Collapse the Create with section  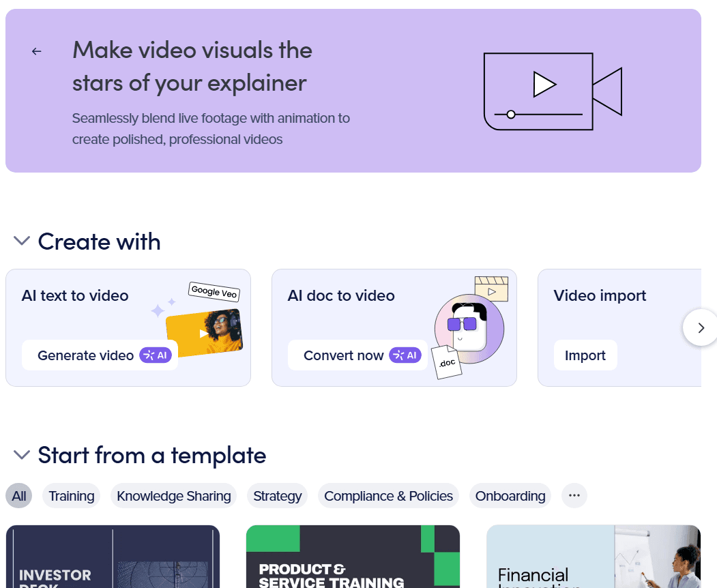[22, 241]
